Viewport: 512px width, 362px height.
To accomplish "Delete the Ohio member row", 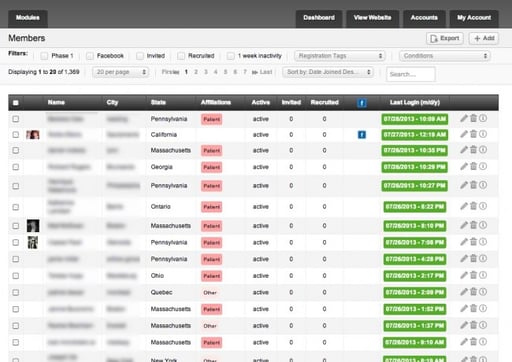I will 473,275.
